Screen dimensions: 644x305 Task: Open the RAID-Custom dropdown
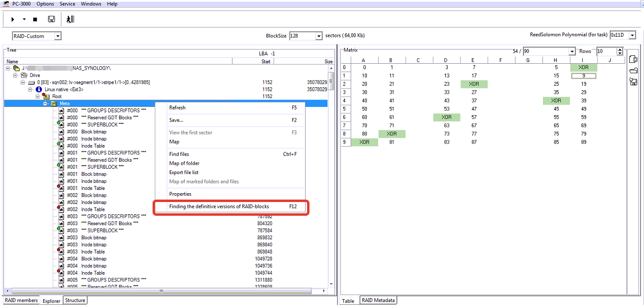tap(58, 36)
